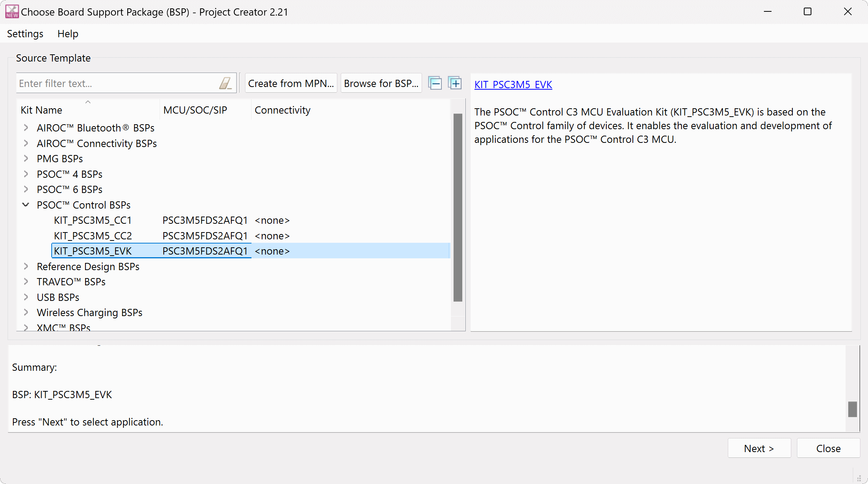The width and height of the screenshot is (868, 484).
Task: Expand TRAVEO BSPs category
Action: click(26, 282)
